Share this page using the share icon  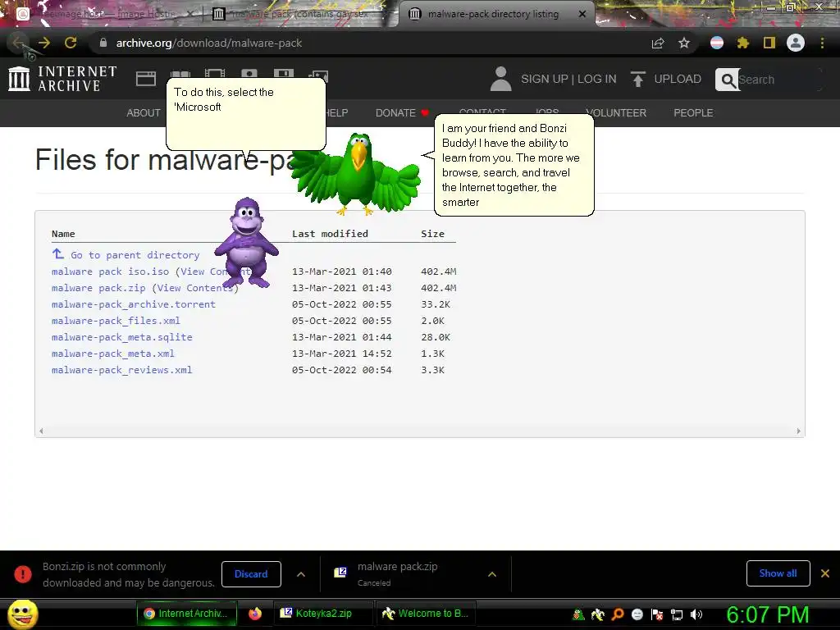point(658,43)
